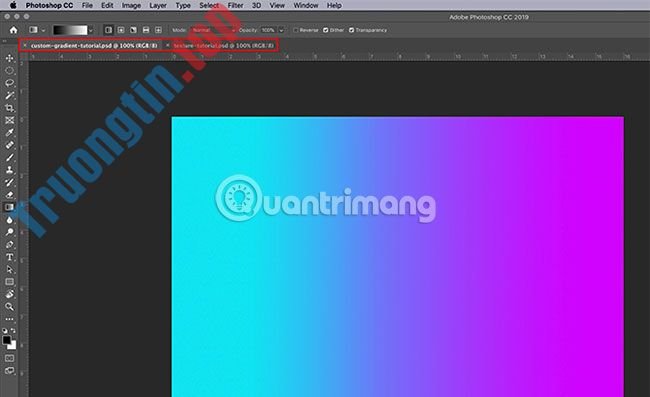Open the Type menu
The width and height of the screenshot is (650, 397).
click(x=183, y=5)
